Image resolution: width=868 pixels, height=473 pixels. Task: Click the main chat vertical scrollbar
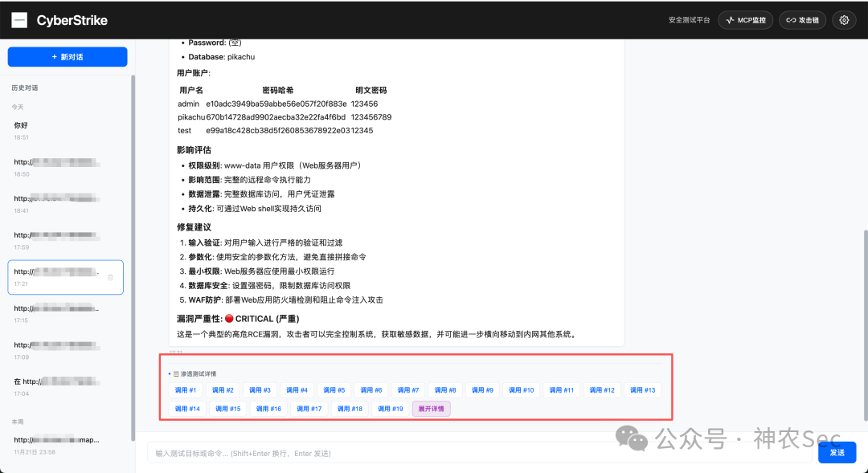point(866,324)
